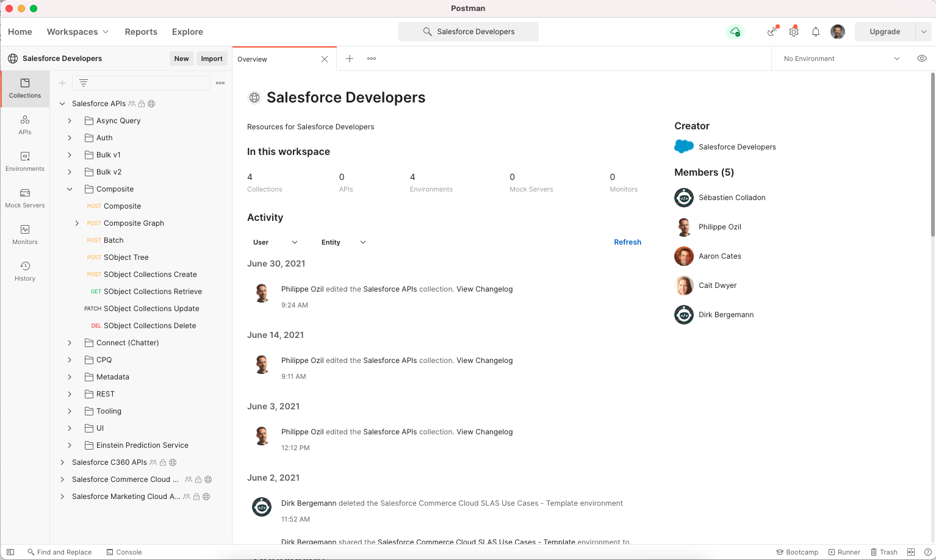The image size is (936, 560).
Task: Go to Home
Action: pyautogui.click(x=20, y=32)
